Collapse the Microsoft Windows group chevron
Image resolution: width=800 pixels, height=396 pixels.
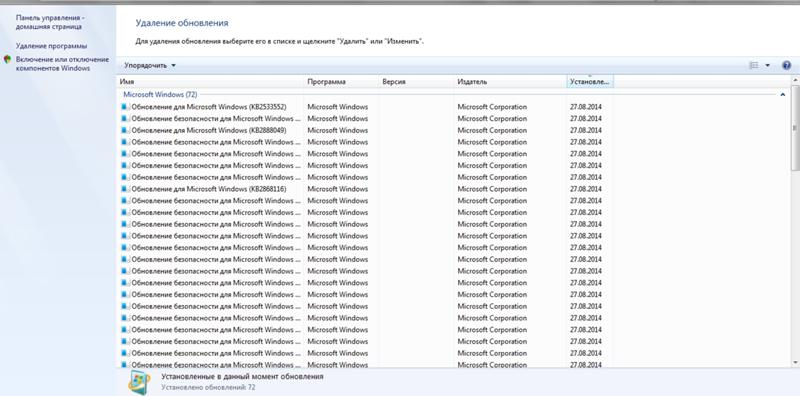coord(783,94)
